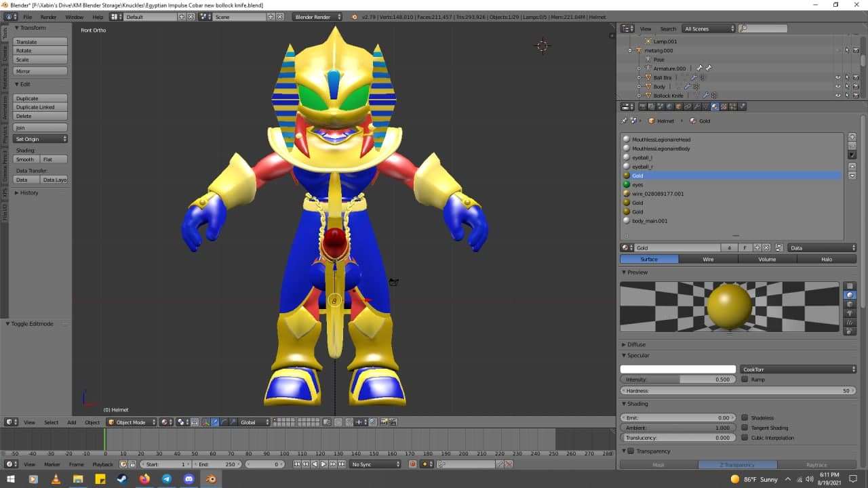Open the Object Mode dropdown
The image size is (868, 488).
pyautogui.click(x=132, y=422)
